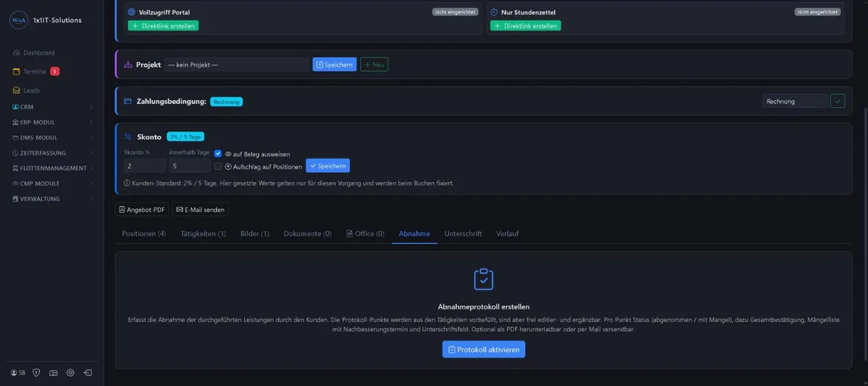Switch to the Positionen (4) tab
Viewport: 868px width, 386px height.
[x=144, y=233]
